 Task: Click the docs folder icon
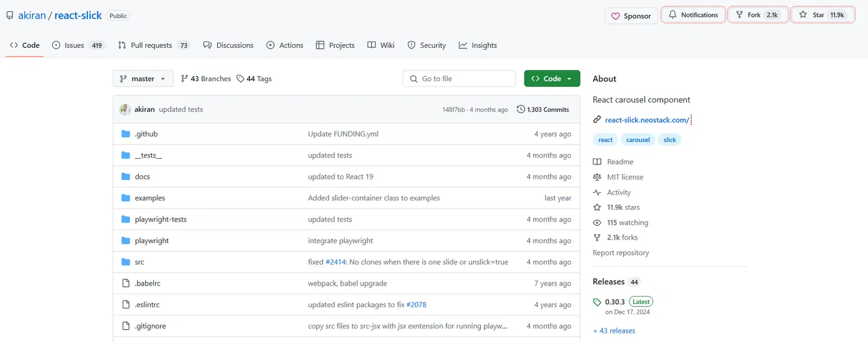[126, 177]
